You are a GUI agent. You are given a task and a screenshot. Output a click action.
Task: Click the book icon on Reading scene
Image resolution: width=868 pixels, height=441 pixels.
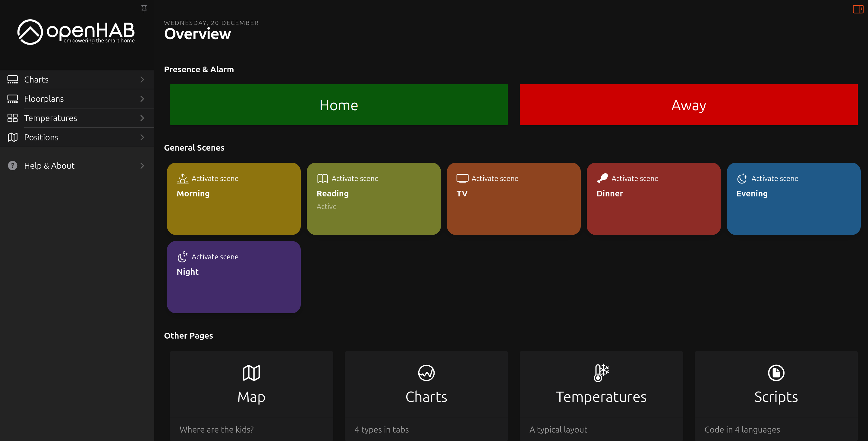pyautogui.click(x=322, y=178)
